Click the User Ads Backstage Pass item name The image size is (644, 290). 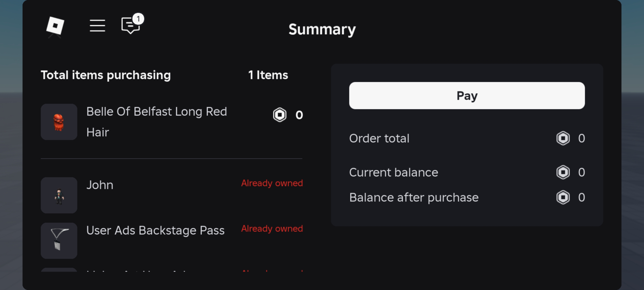pyautogui.click(x=155, y=230)
